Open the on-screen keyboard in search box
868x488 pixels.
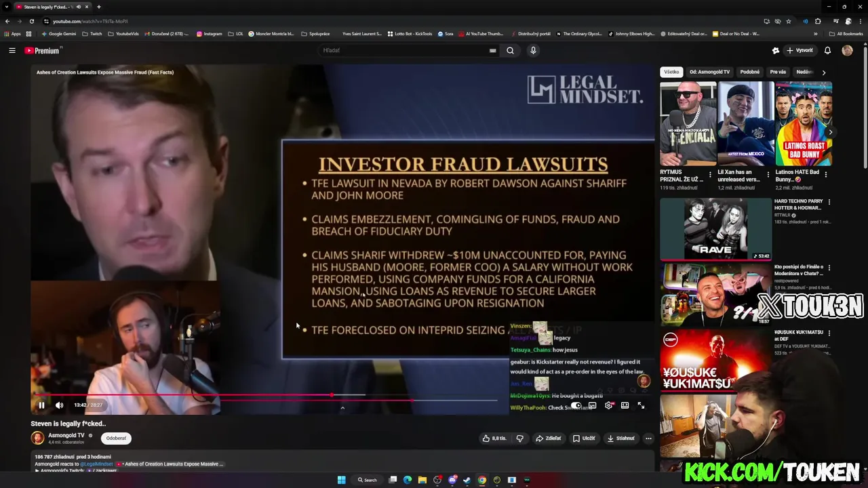(492, 50)
